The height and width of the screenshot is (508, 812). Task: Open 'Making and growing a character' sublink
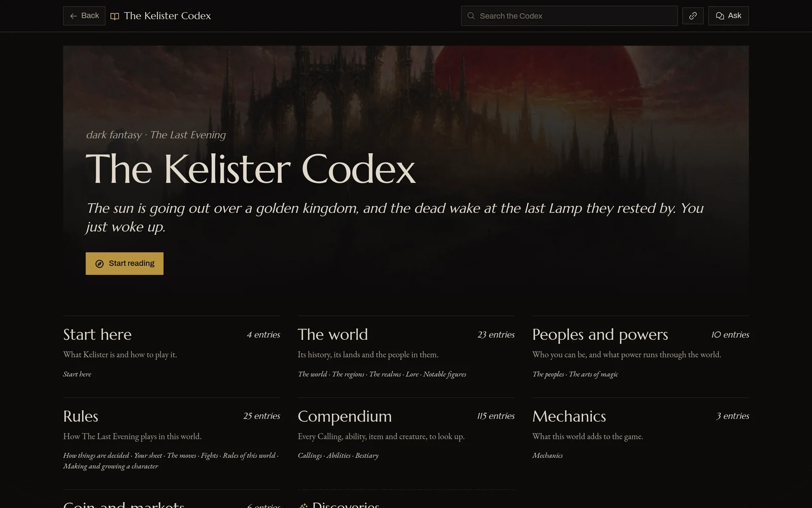point(111,466)
